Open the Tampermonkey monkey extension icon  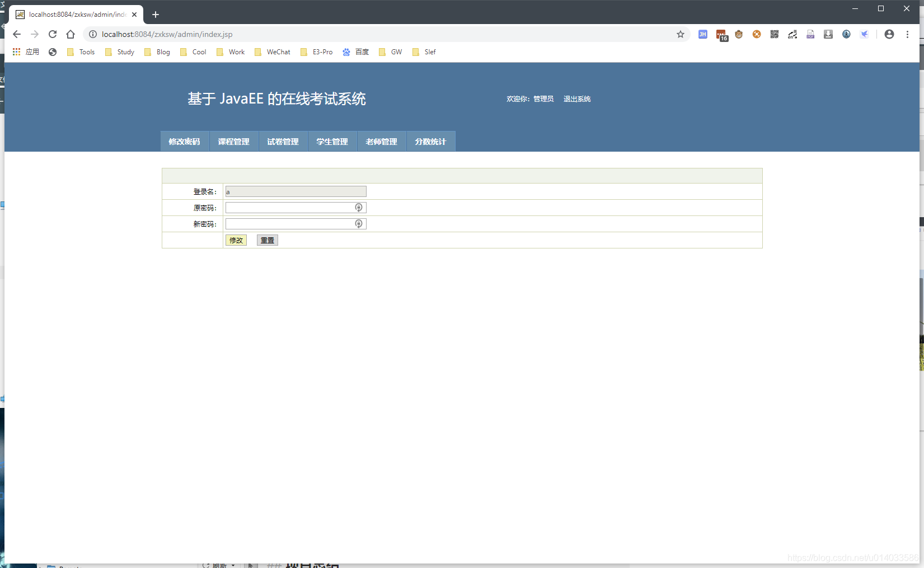pos(739,34)
